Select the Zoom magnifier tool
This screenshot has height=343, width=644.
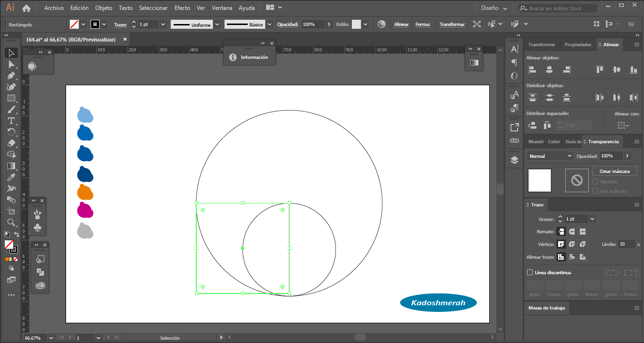click(12, 222)
